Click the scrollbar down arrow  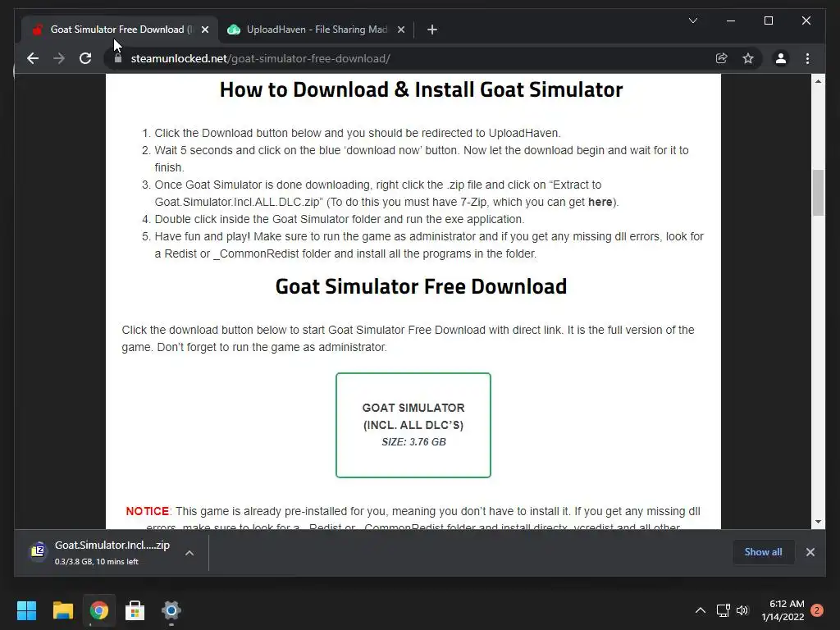(818, 521)
